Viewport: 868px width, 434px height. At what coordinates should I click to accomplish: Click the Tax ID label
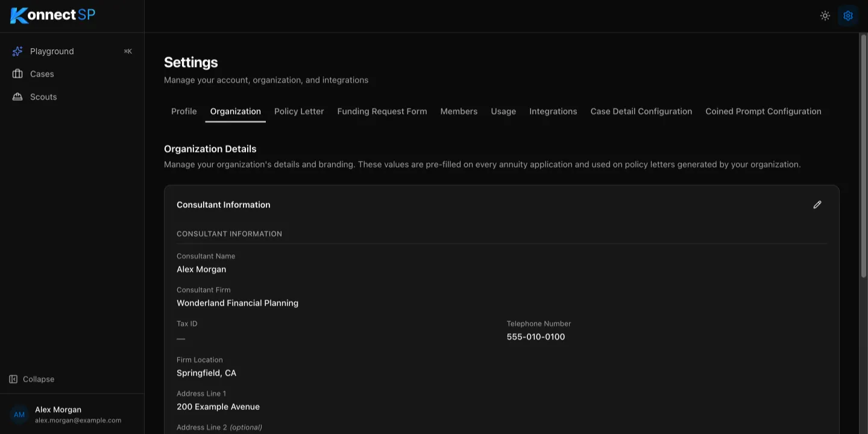[x=187, y=324]
